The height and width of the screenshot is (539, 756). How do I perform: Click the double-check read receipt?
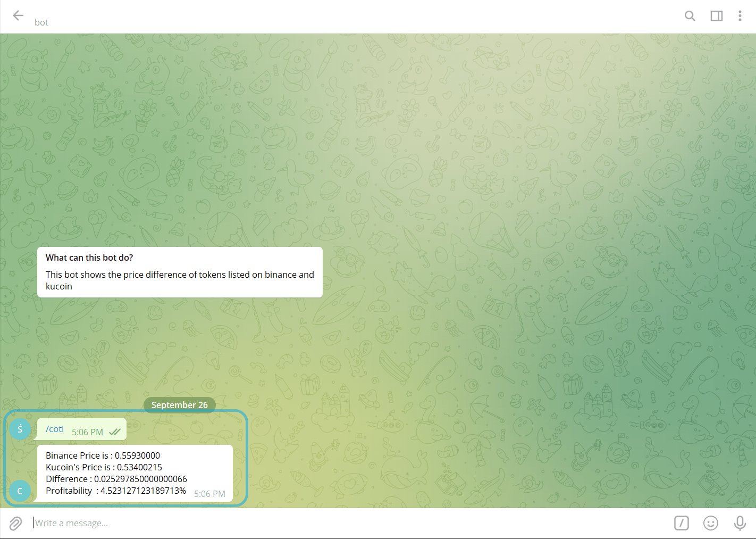tap(115, 432)
